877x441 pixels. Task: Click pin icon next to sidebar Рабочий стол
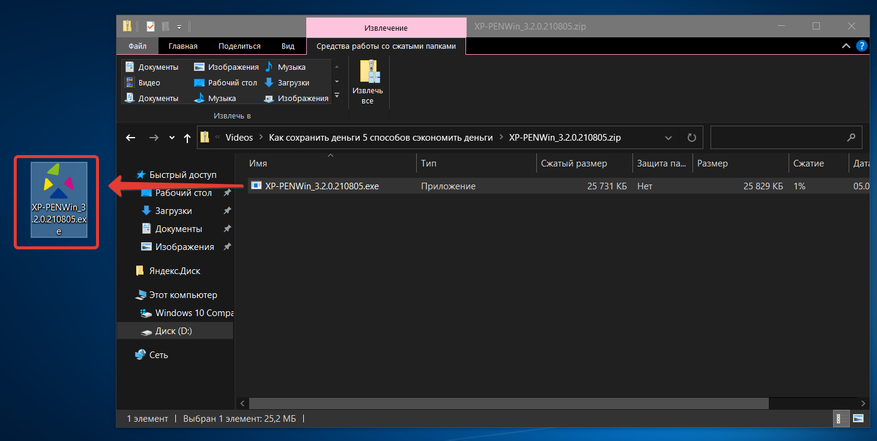tap(227, 193)
